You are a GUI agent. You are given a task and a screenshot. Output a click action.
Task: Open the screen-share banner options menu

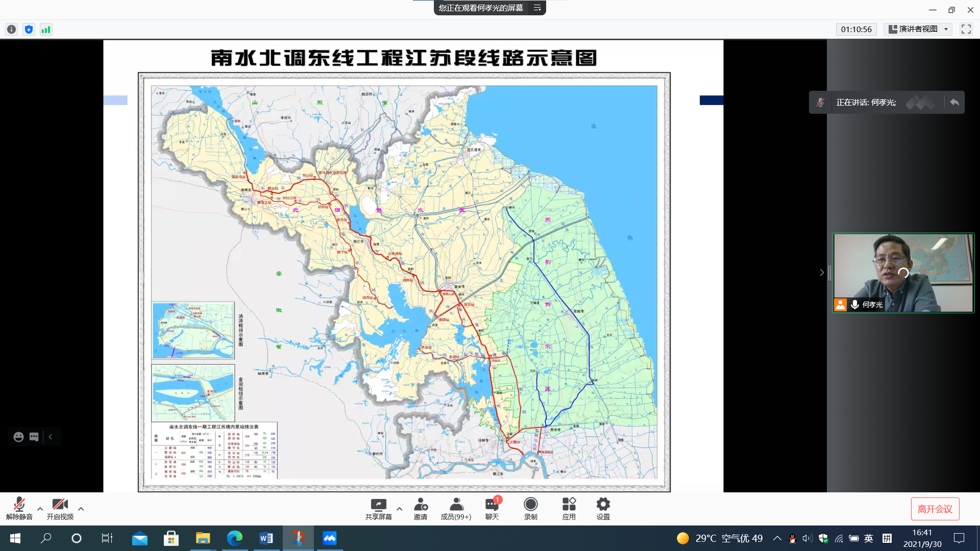(537, 8)
